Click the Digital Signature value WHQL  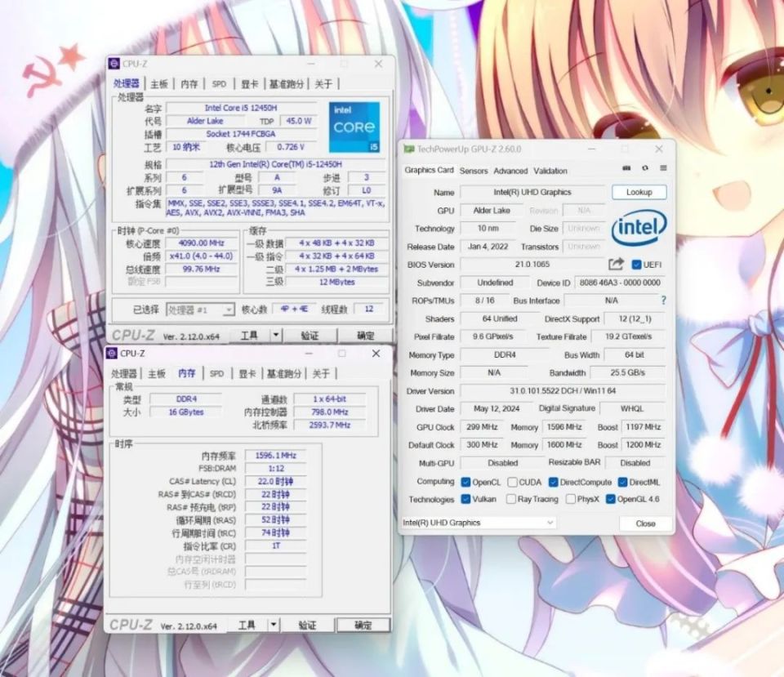point(632,408)
